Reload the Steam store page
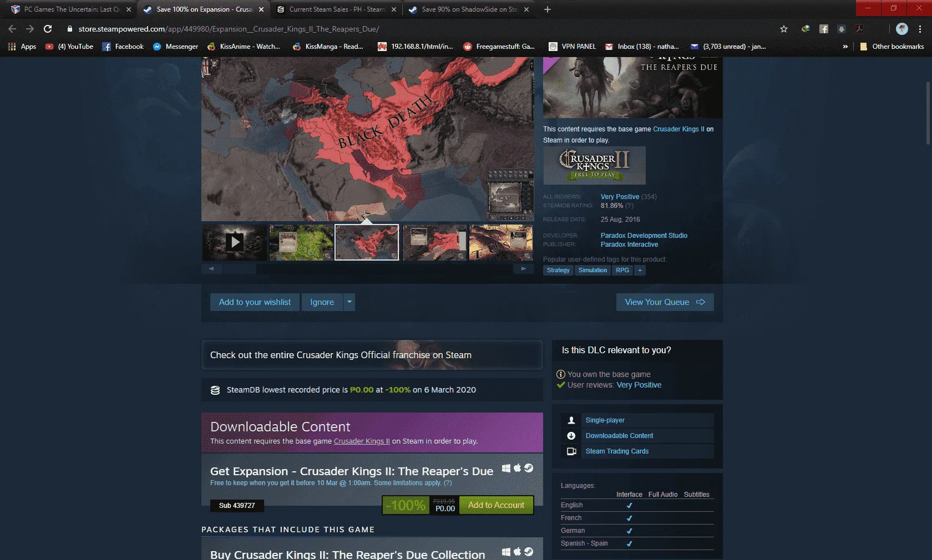 [48, 29]
